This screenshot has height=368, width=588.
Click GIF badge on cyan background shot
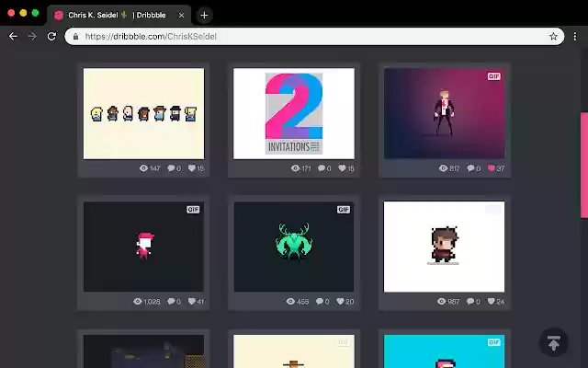(x=494, y=342)
